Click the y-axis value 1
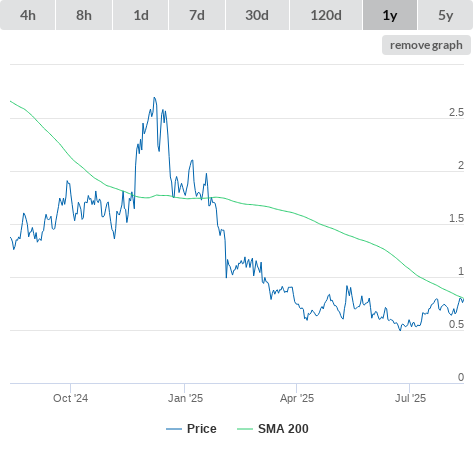474x455 pixels. click(461, 271)
